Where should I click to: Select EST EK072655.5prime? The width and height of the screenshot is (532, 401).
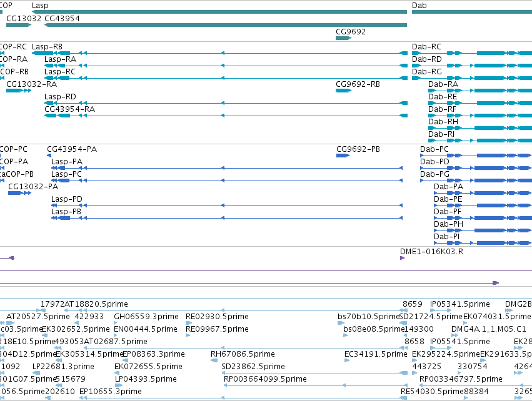(148, 367)
